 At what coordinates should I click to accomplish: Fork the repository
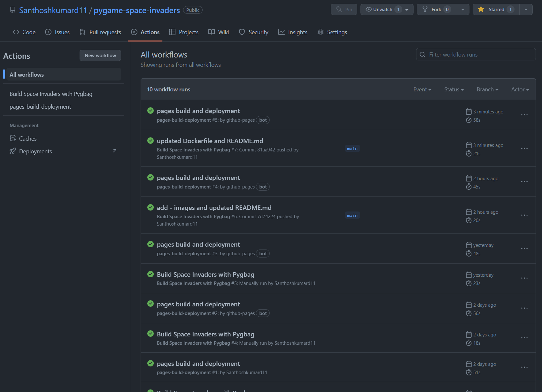point(436,10)
